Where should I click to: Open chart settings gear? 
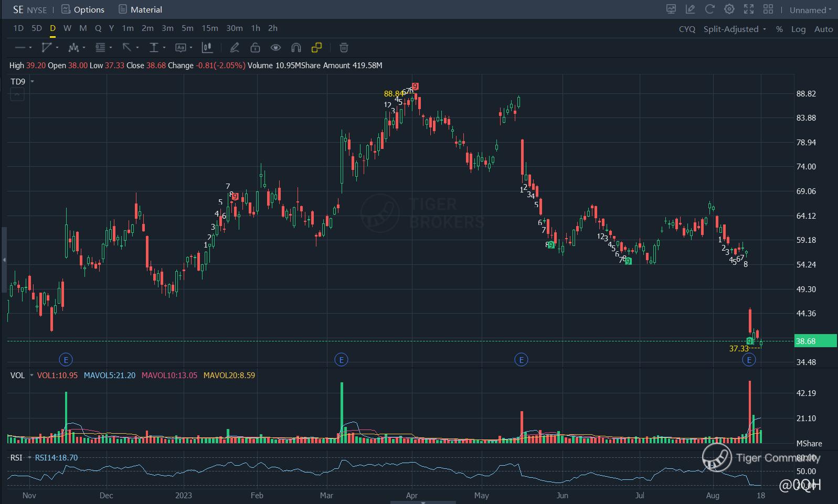pyautogui.click(x=729, y=9)
